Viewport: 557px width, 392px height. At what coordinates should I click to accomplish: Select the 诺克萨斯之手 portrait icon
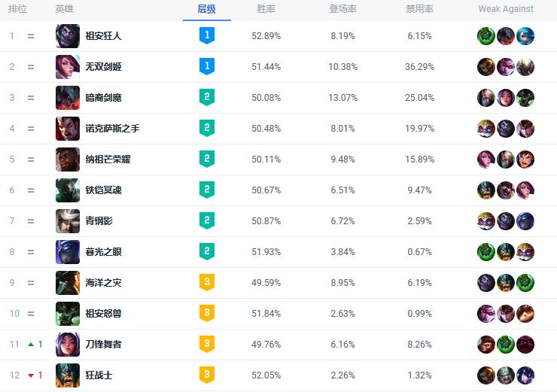(x=68, y=129)
